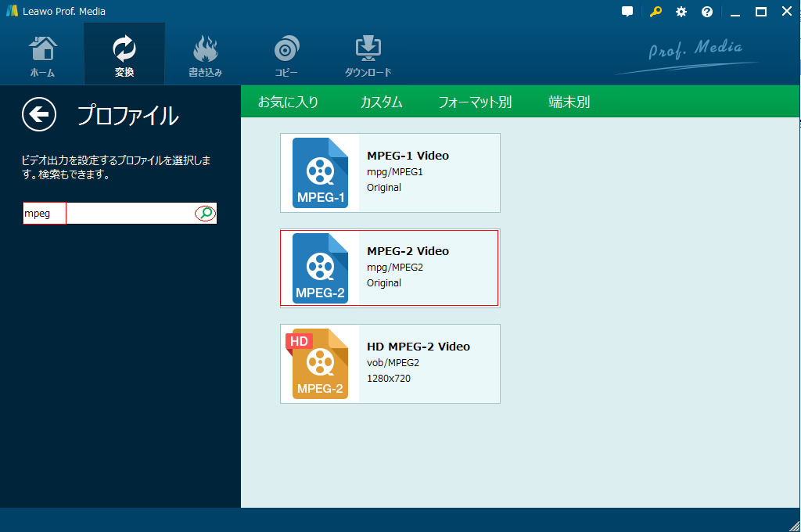The height and width of the screenshot is (532, 801).
Task: Click the Leawo Prof. Media logo icon
Action: pyautogui.click(x=12, y=12)
